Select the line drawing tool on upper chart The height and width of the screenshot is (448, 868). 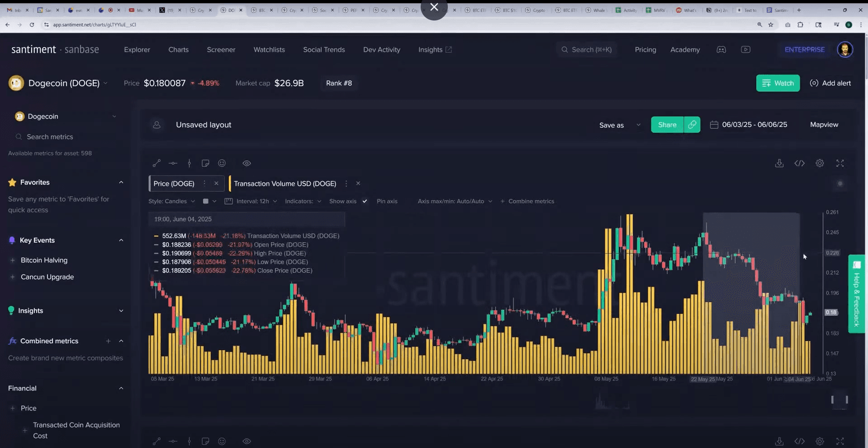(157, 163)
